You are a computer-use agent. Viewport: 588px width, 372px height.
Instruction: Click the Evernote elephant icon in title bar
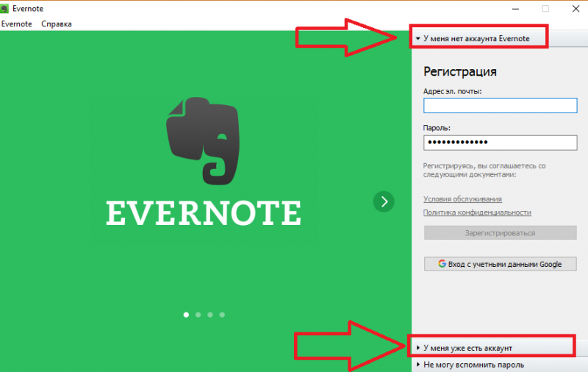pyautogui.click(x=4, y=8)
